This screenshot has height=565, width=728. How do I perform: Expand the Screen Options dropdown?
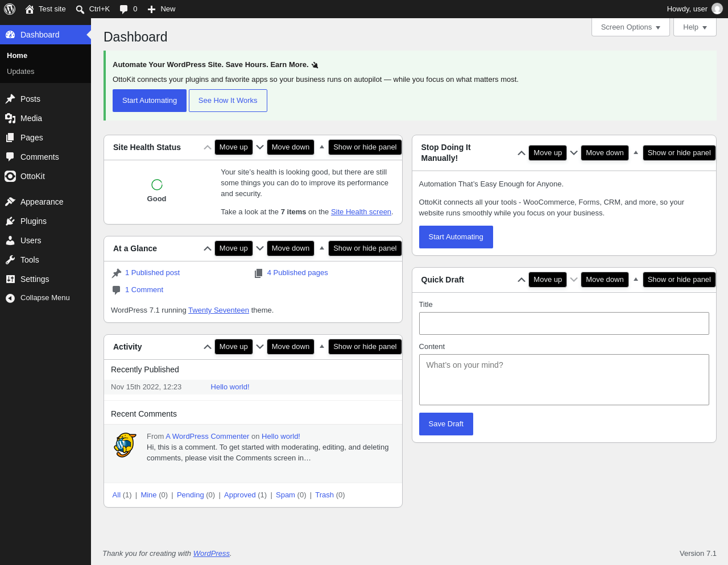point(631,27)
